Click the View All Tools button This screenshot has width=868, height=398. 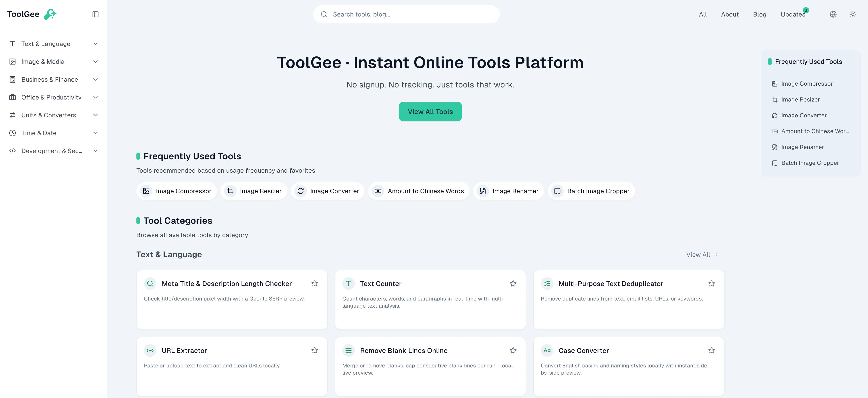(x=430, y=112)
